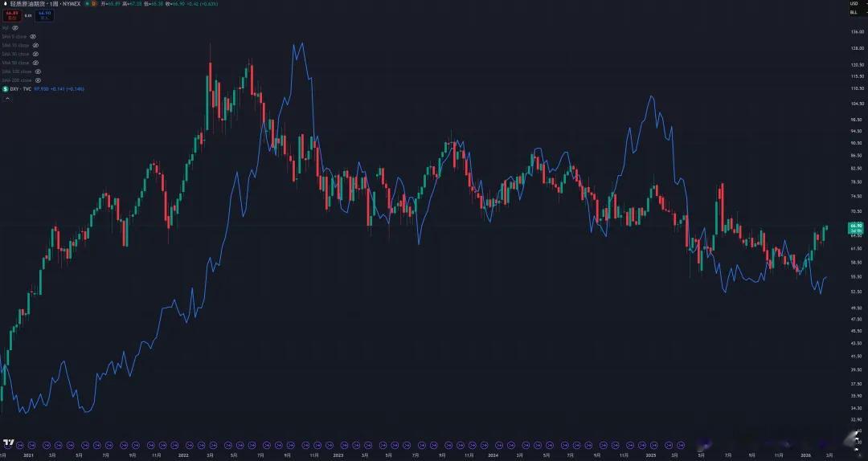Image resolution: width=868 pixels, height=461 pixels.
Task: Click the red 卖出 sell button at 66.89
Action: point(12,15)
